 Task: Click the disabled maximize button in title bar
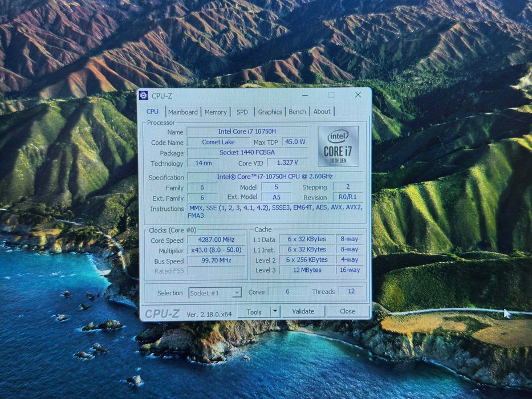coord(331,95)
